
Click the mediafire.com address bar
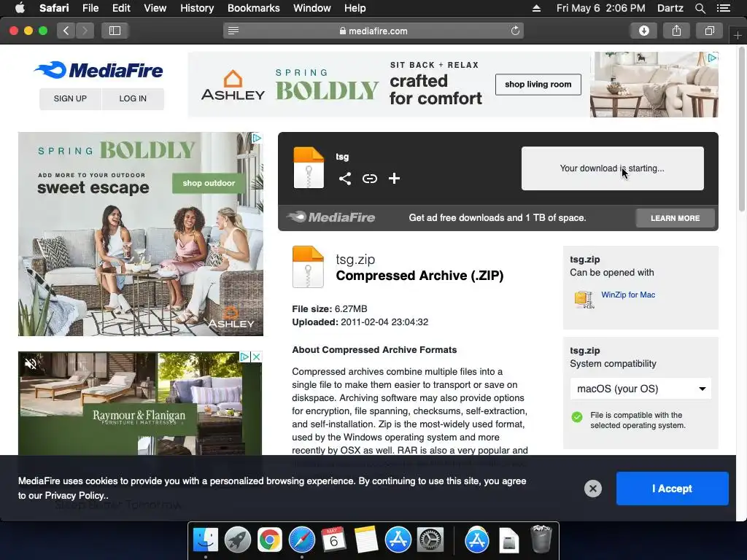pyautogui.click(x=373, y=31)
